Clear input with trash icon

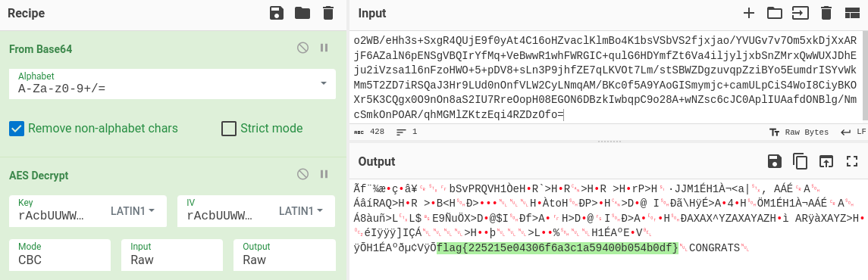pyautogui.click(x=826, y=13)
